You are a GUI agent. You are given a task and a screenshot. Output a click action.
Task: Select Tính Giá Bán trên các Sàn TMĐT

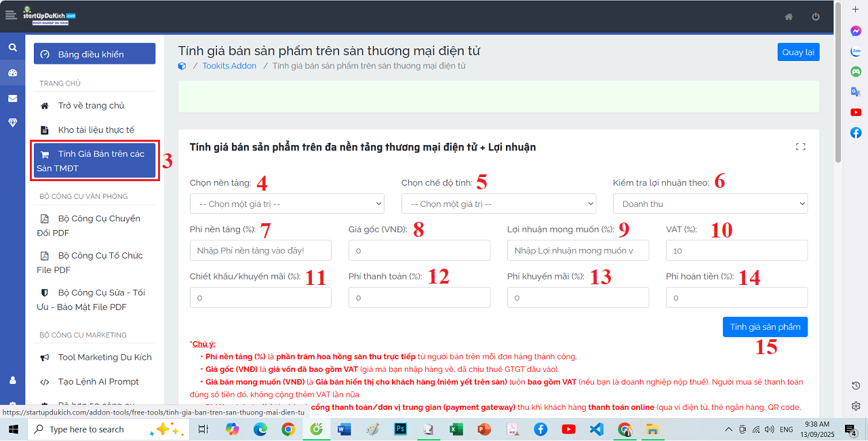pos(94,161)
